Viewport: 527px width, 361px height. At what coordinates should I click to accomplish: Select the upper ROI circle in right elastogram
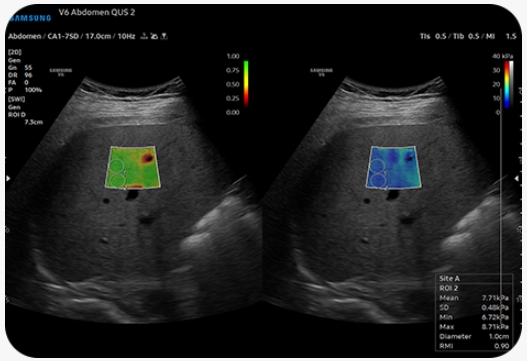376,167
